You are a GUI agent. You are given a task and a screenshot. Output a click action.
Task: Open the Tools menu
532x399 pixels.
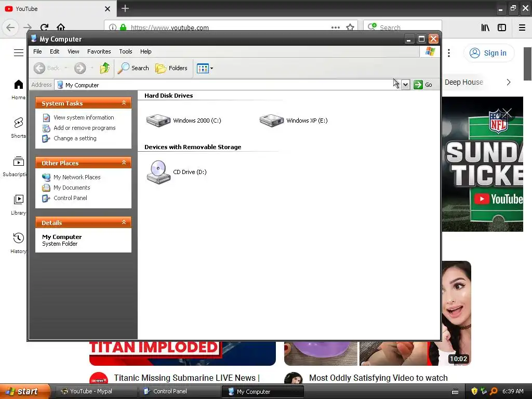126,51
